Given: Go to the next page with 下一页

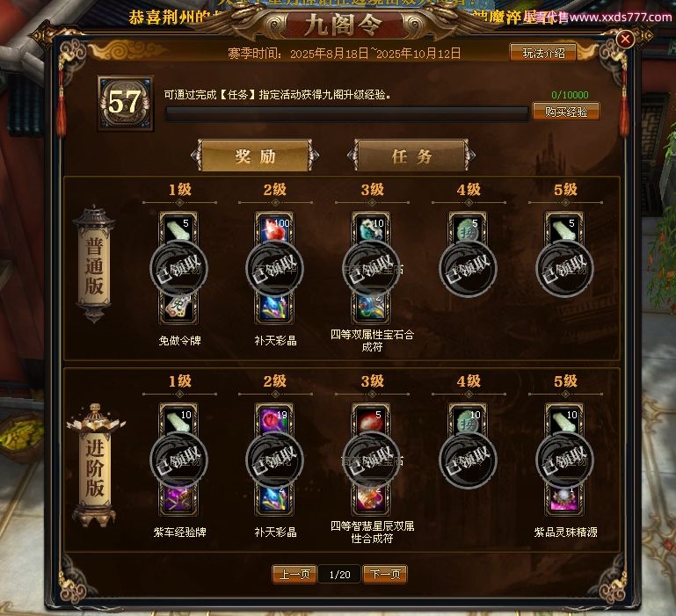Looking at the screenshot, I should pyautogui.click(x=385, y=574).
